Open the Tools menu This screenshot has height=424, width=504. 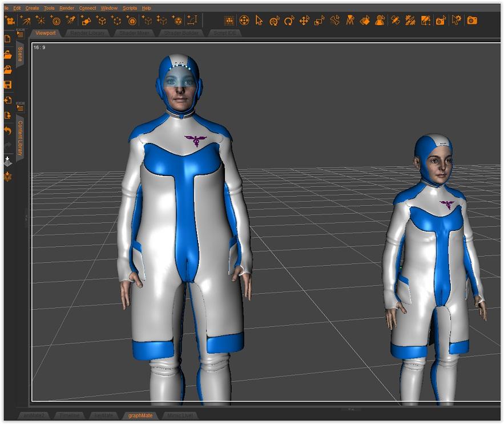(49, 8)
